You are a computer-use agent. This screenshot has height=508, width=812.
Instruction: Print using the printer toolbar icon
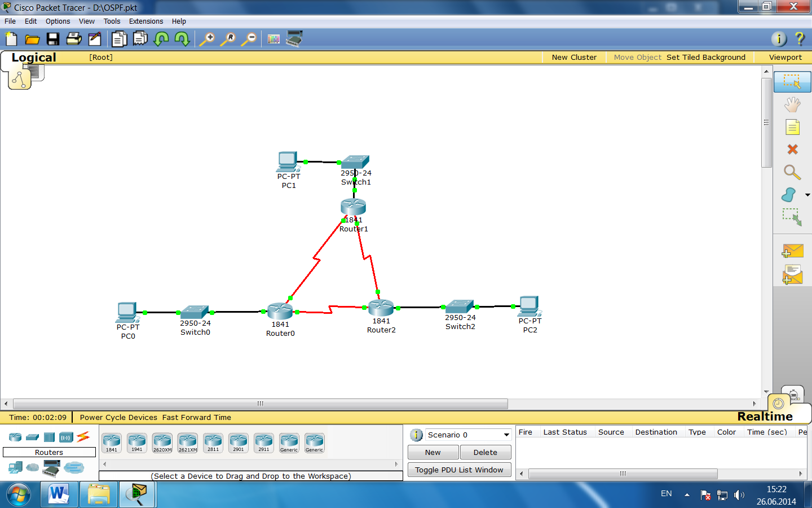tap(74, 39)
